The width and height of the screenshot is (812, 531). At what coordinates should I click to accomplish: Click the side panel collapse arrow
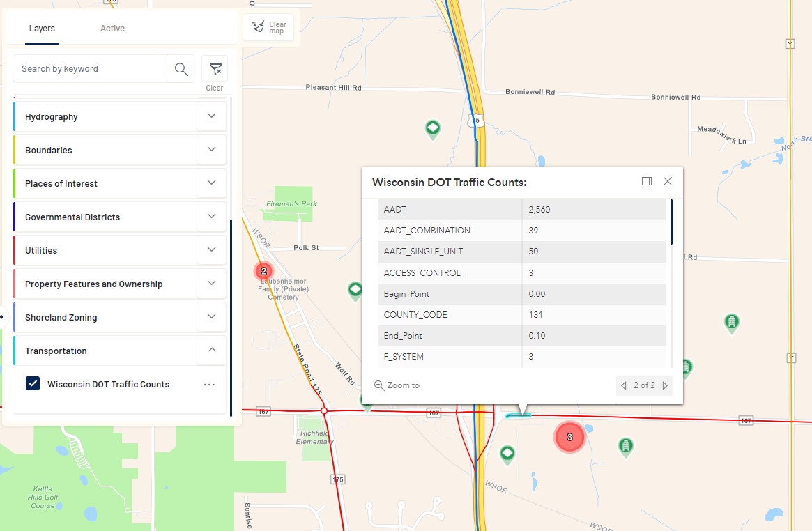pyautogui.click(x=3, y=317)
